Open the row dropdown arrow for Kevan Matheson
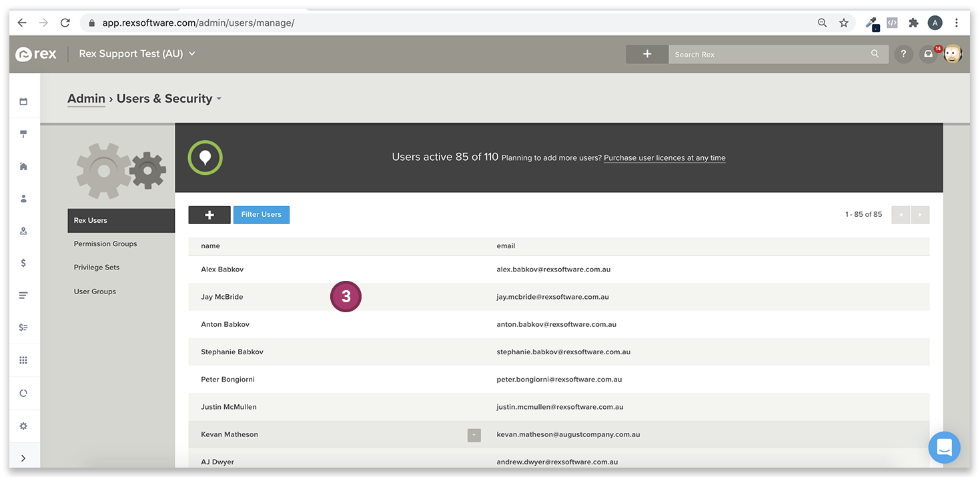 (x=474, y=435)
